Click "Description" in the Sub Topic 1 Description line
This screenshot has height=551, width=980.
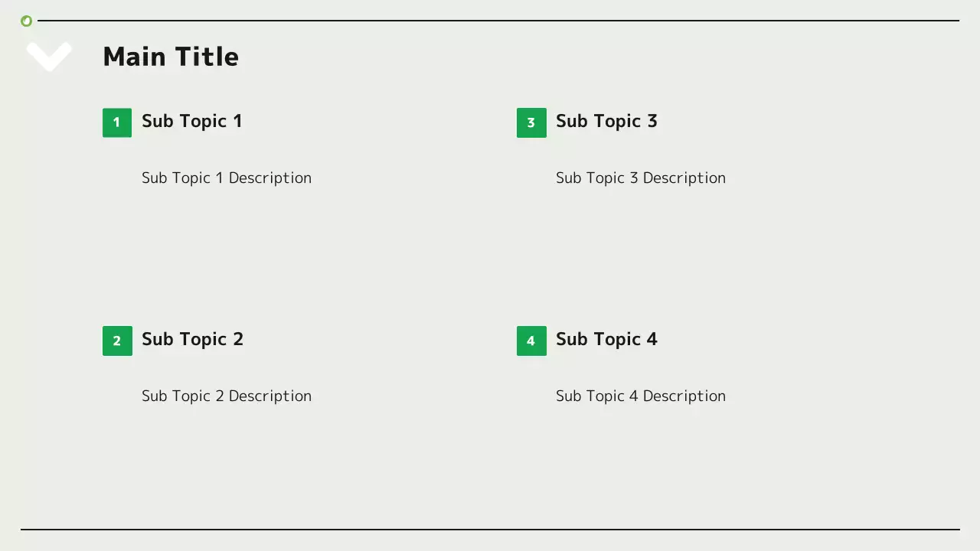coord(269,178)
